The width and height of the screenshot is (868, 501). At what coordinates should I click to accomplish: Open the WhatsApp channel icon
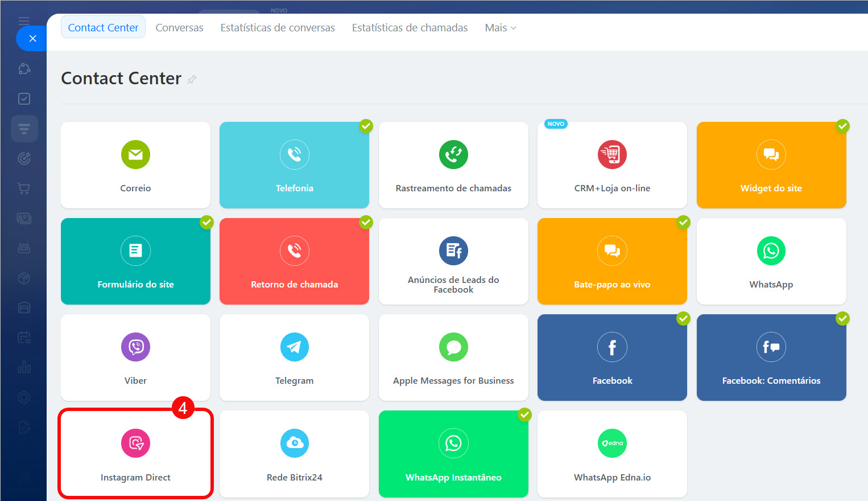771,250
